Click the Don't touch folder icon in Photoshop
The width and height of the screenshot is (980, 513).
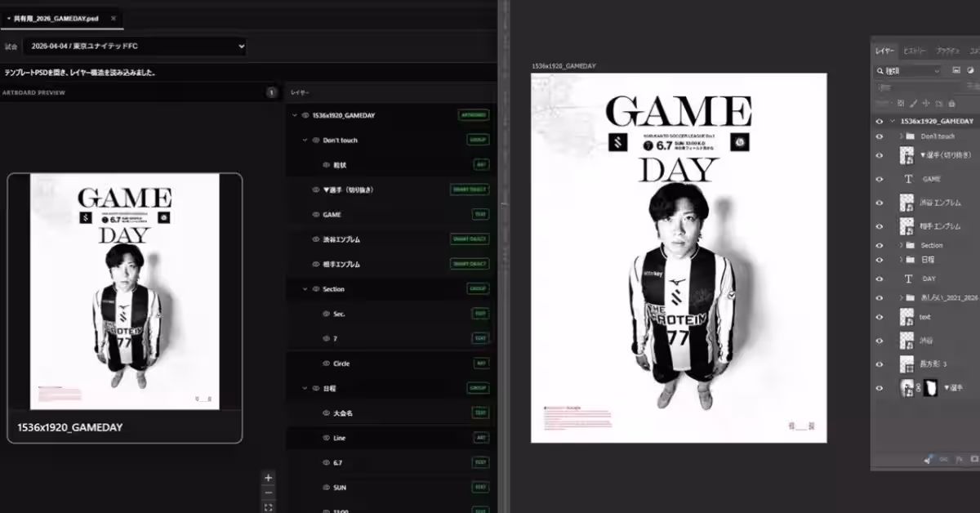tap(910, 136)
